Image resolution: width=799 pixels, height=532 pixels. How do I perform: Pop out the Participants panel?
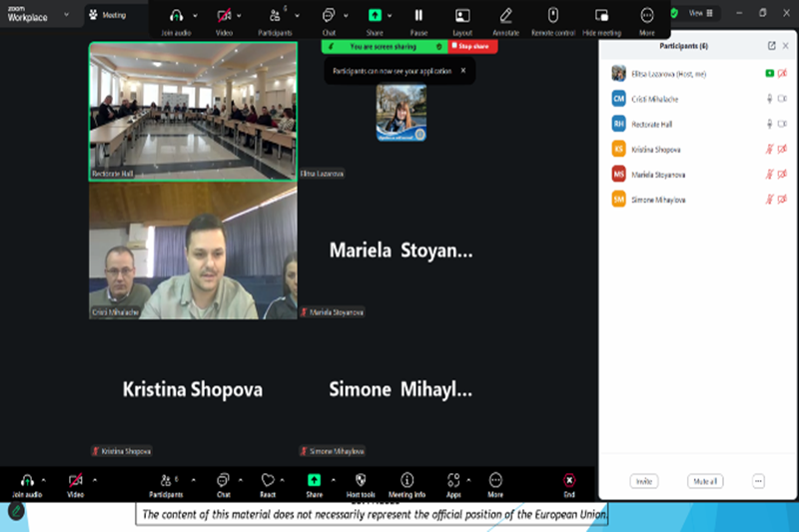pos(771,46)
